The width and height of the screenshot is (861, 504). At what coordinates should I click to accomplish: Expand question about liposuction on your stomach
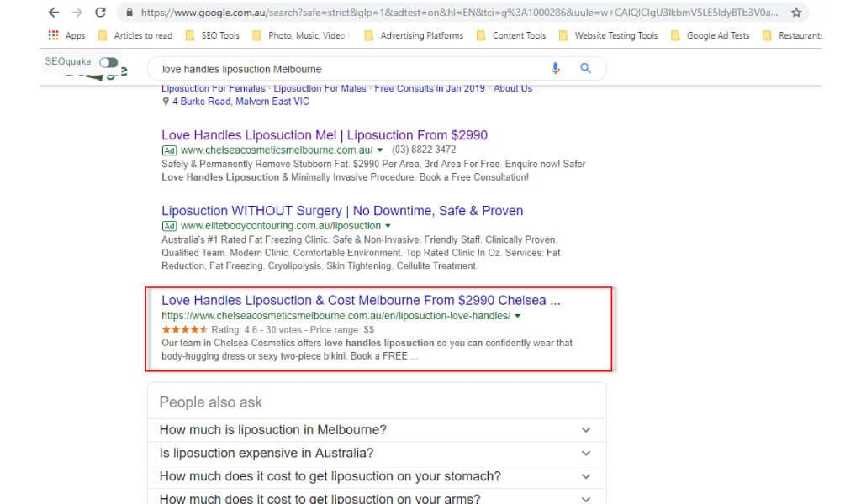(x=377, y=476)
